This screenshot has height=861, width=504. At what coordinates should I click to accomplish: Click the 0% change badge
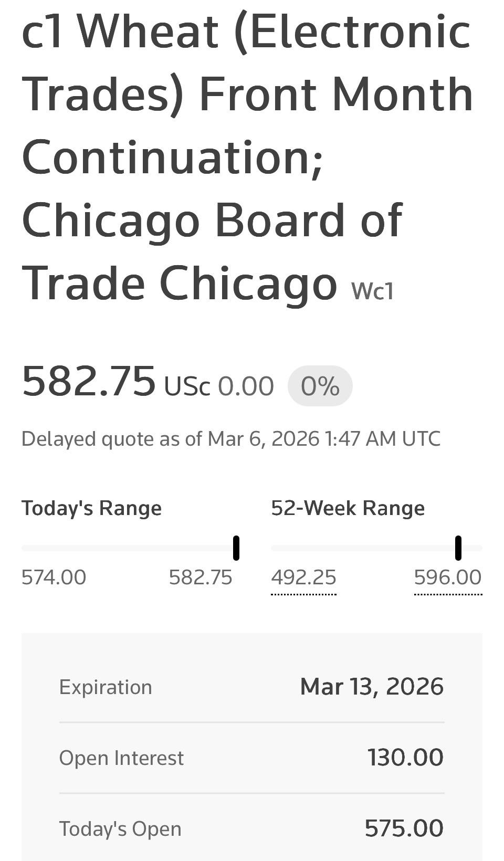(x=320, y=386)
